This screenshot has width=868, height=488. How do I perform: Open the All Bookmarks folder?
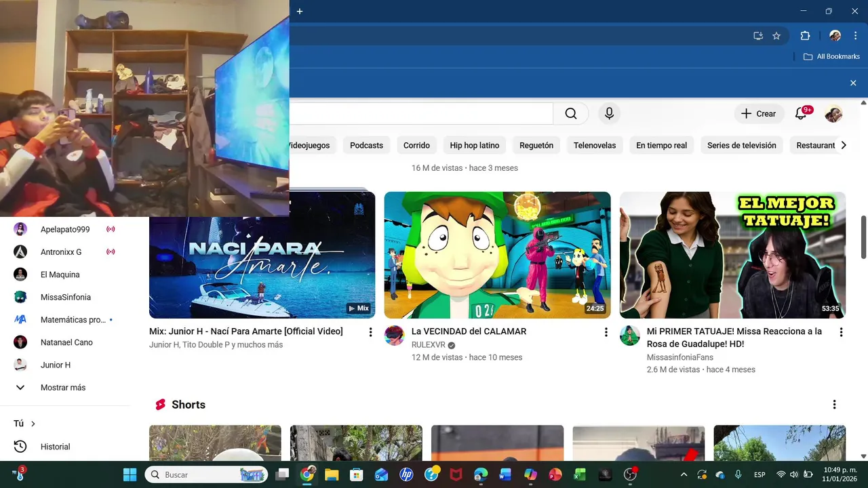tap(831, 56)
